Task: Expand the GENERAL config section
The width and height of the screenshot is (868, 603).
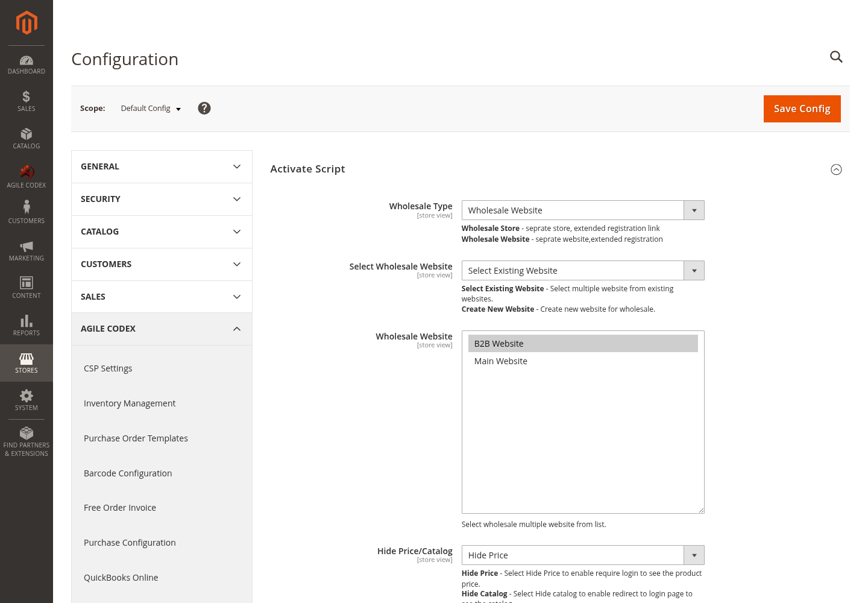Action: (162, 166)
